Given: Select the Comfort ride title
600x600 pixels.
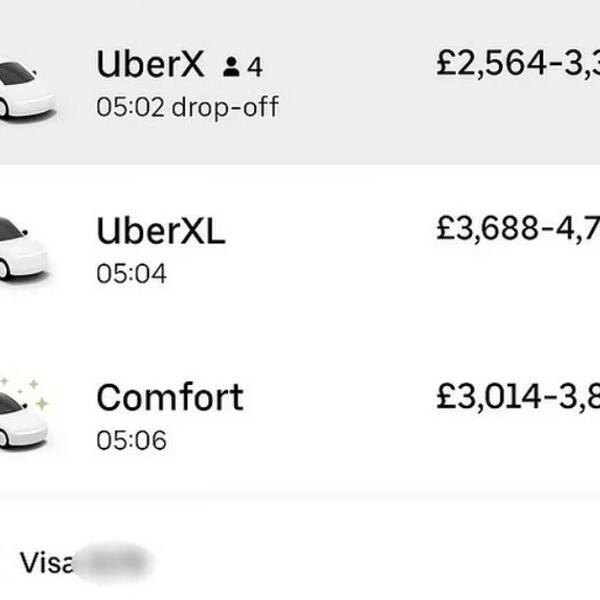Looking at the screenshot, I should 170,398.
